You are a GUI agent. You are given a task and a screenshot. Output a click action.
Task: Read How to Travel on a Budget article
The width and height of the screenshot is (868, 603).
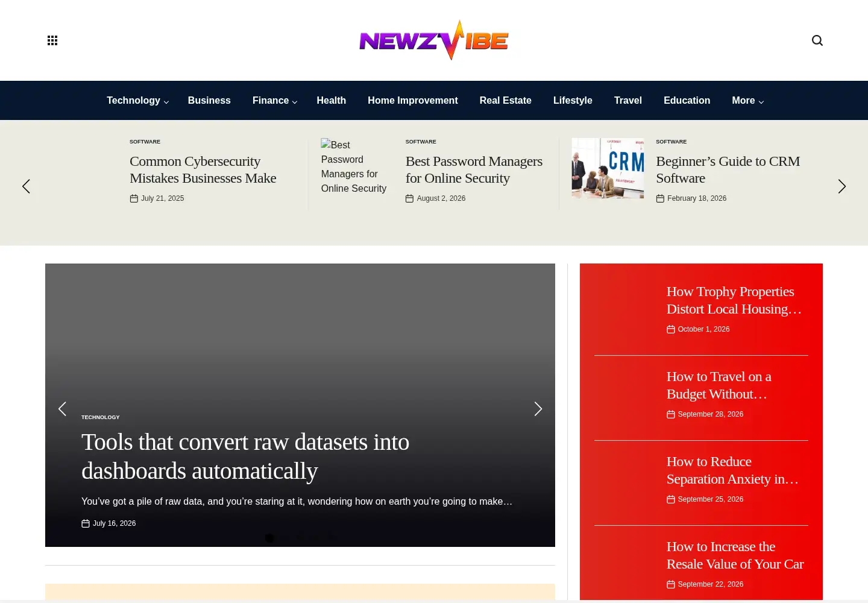coord(719,385)
